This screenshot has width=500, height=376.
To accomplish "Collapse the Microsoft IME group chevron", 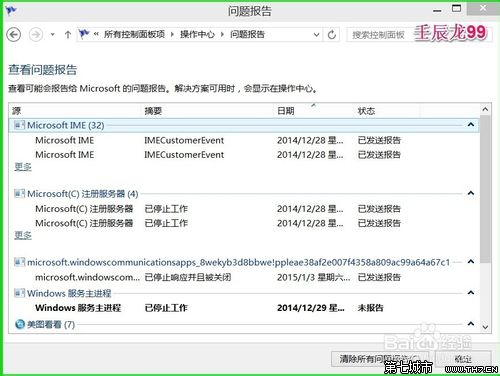I will pyautogui.click(x=471, y=125).
